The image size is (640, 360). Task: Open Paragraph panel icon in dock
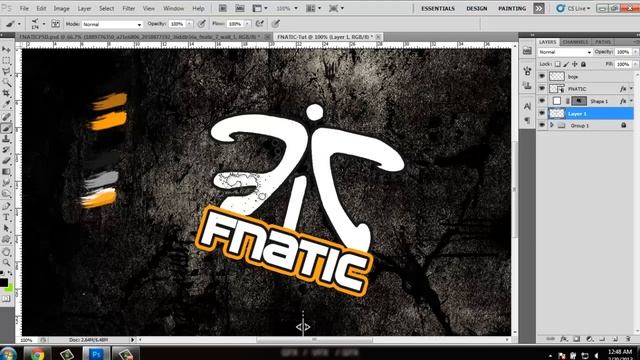pyautogui.click(x=527, y=120)
